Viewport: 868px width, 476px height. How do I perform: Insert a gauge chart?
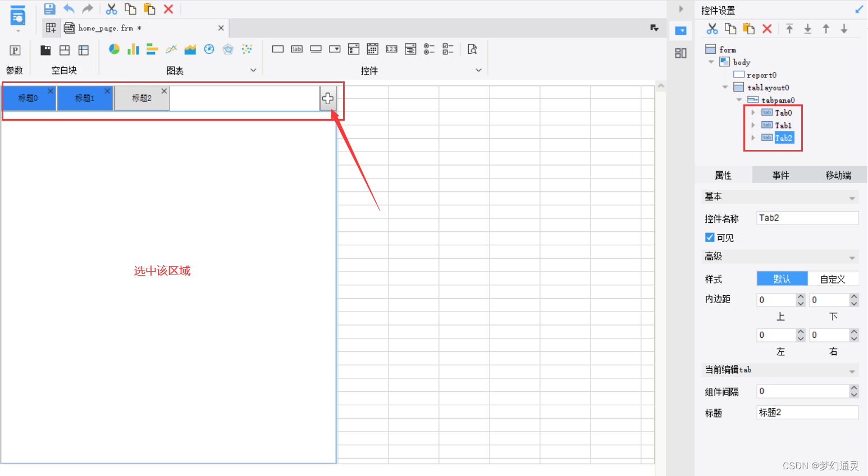[209, 49]
